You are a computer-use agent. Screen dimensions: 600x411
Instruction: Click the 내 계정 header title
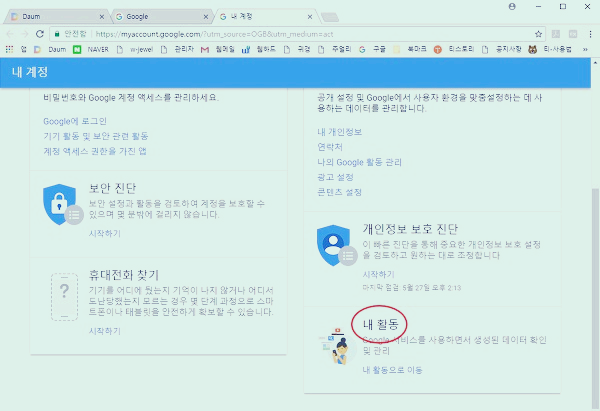tap(30, 72)
